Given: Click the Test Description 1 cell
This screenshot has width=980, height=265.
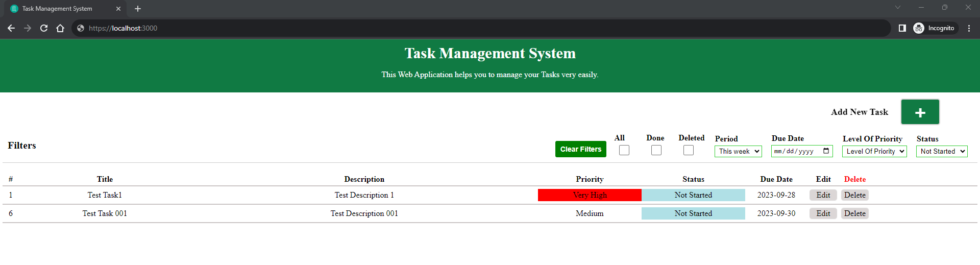Looking at the screenshot, I should pyautogui.click(x=364, y=195).
